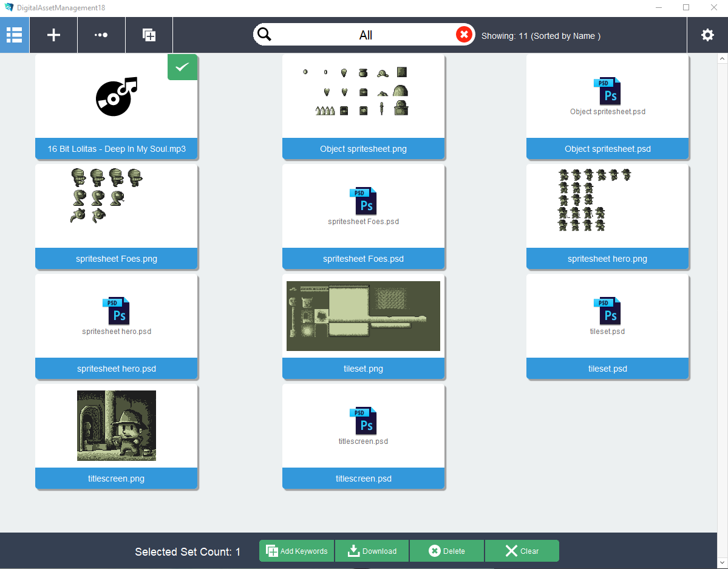Click the Clear selection button

[522, 551]
